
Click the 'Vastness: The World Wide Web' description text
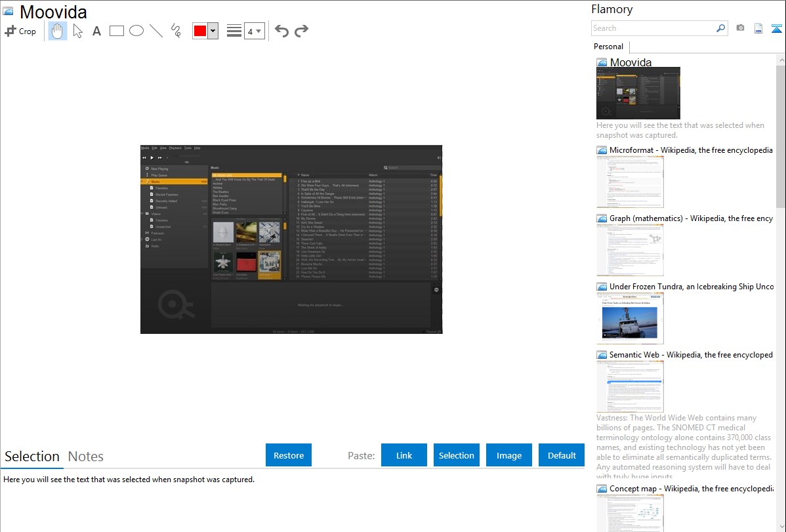684,447
